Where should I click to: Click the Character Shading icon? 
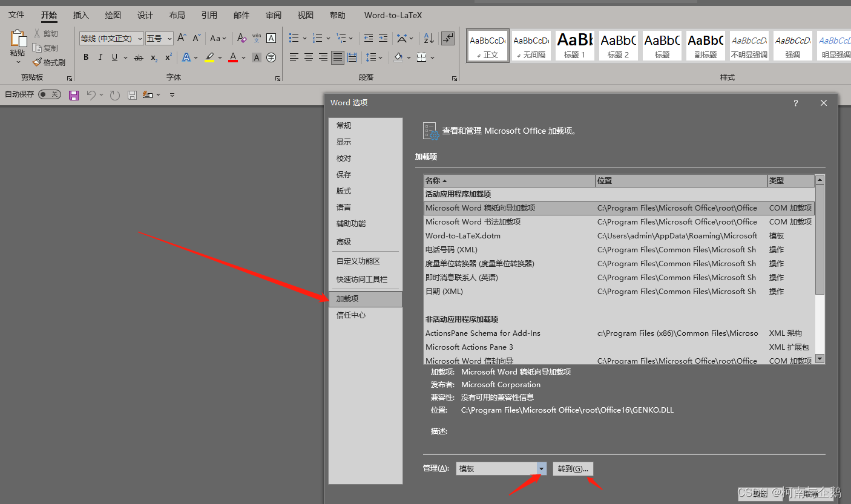257,57
